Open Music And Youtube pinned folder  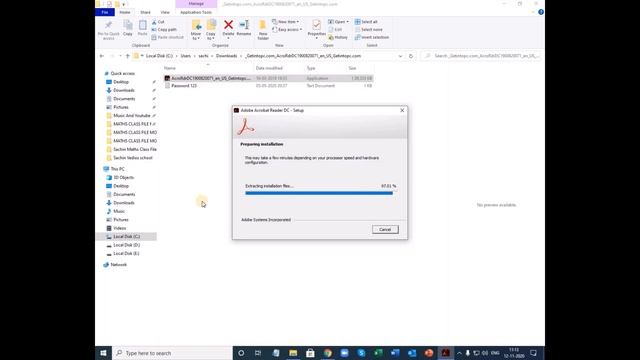point(131,116)
